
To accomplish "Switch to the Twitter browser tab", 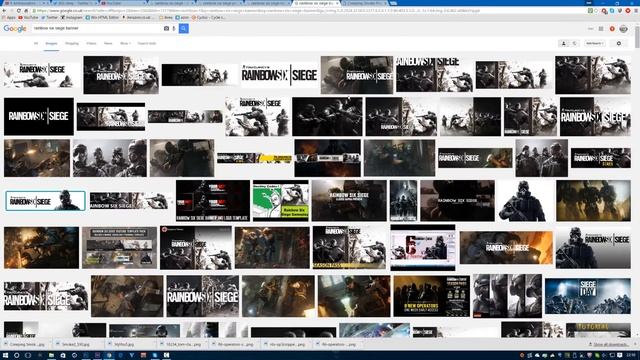I will [75, 3].
